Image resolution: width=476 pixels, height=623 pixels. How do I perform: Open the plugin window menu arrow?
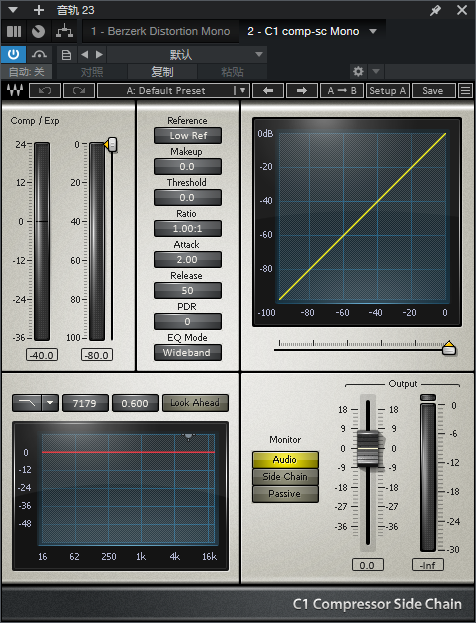click(x=13, y=10)
